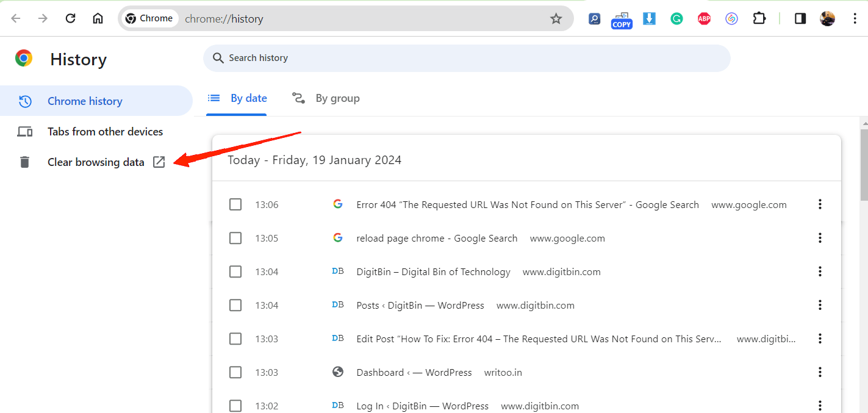
Task: Open actions menu for Edit Post entry
Action: tap(820, 339)
